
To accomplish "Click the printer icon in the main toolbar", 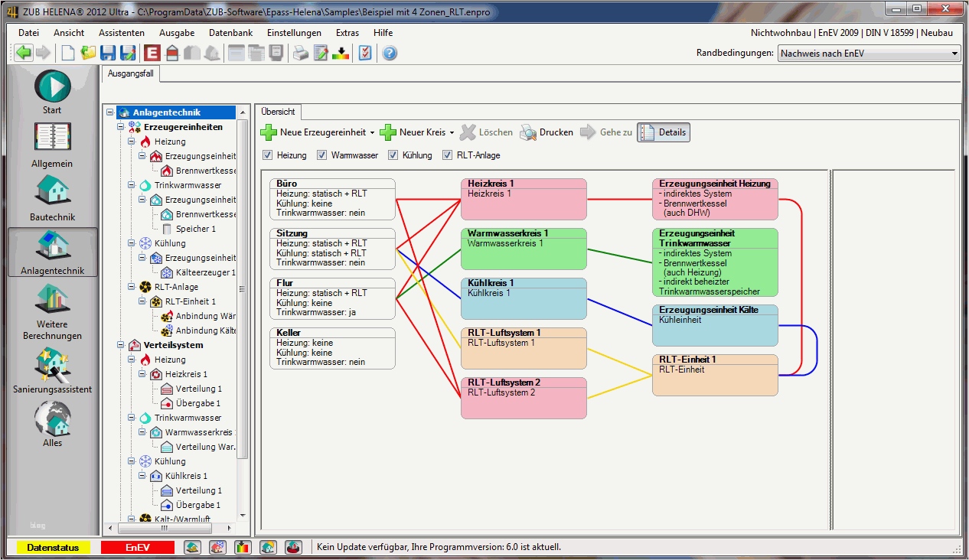I will point(302,53).
